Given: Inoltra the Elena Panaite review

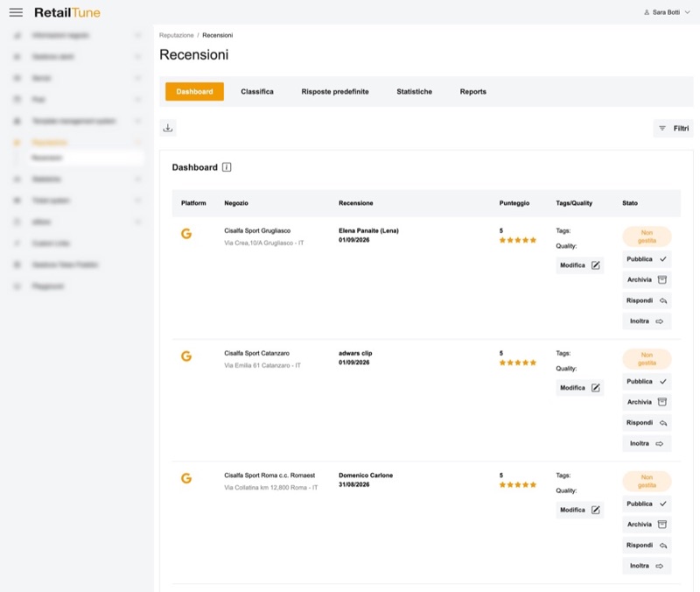Looking at the screenshot, I should pyautogui.click(x=647, y=321).
